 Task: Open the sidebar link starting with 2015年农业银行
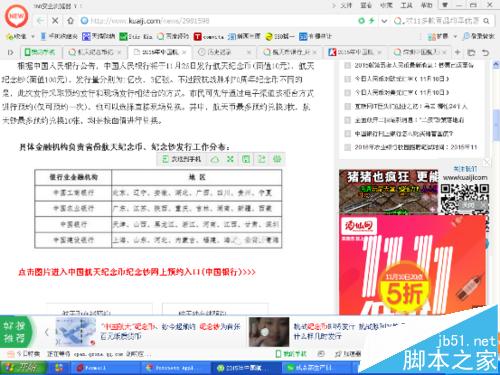(x=416, y=147)
